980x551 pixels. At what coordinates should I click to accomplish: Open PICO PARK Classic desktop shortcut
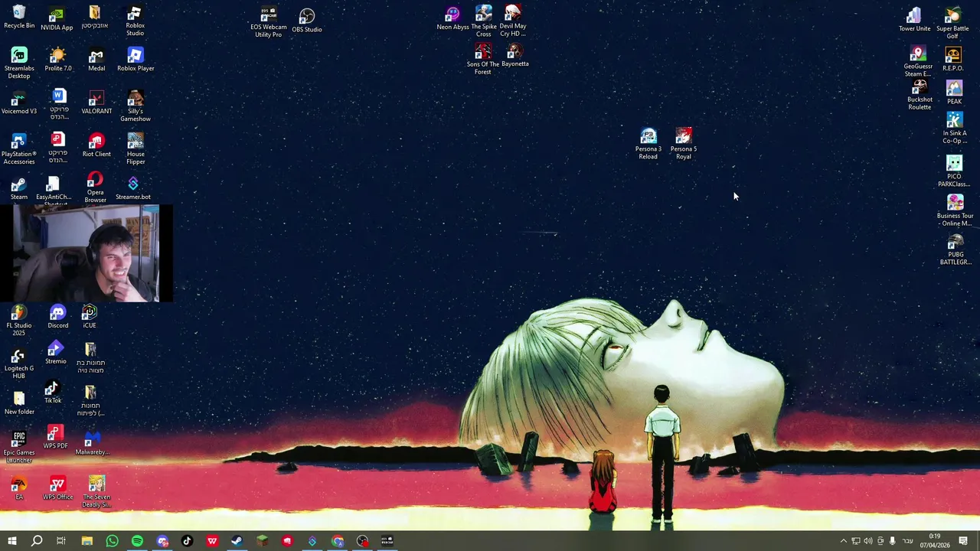click(954, 171)
